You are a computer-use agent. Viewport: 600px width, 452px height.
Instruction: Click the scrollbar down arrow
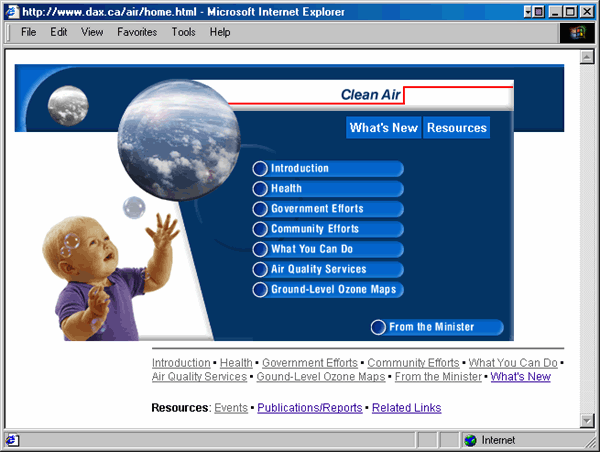[x=587, y=421]
